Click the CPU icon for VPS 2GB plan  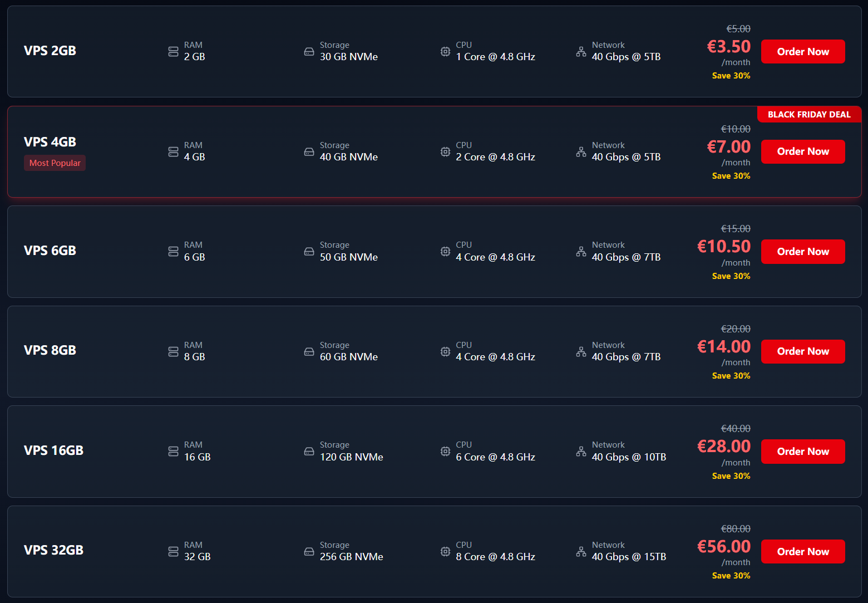pyautogui.click(x=445, y=51)
